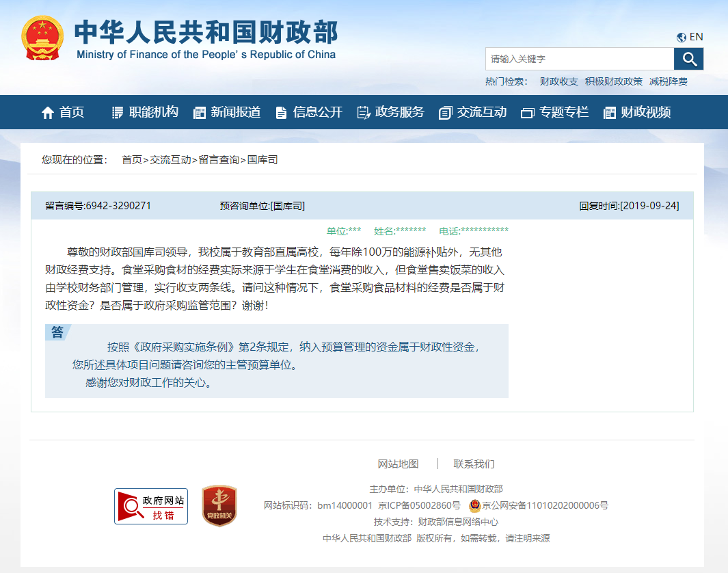The height and width of the screenshot is (573, 728).
Task: Click the police badge icon in footer
Action: coord(474,505)
